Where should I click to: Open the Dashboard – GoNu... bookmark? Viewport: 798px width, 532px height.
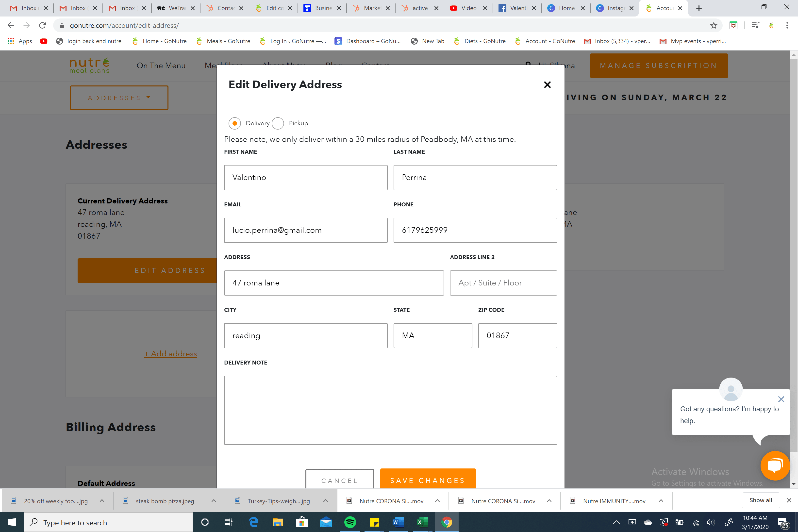click(368, 41)
